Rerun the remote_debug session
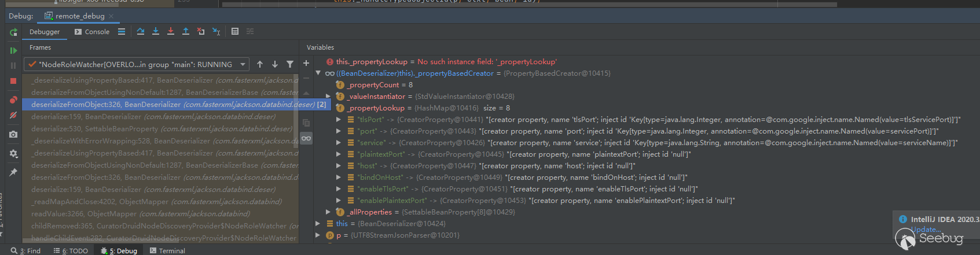980x255 pixels. (x=13, y=32)
